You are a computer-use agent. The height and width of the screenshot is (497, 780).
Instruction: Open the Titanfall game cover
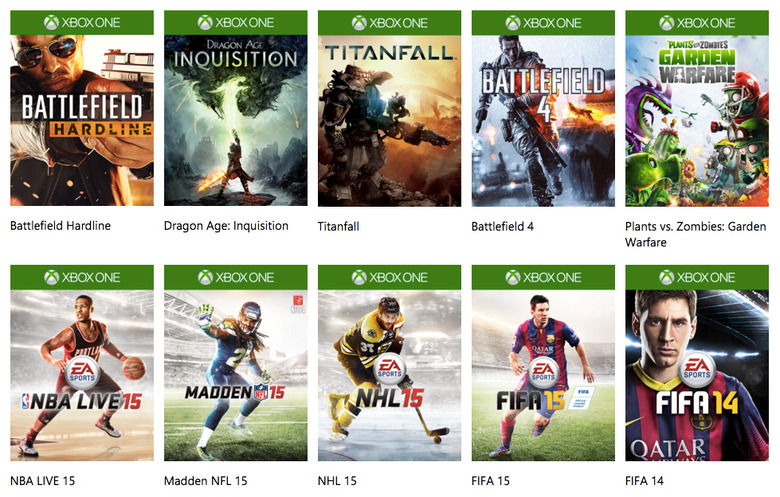[x=390, y=108]
